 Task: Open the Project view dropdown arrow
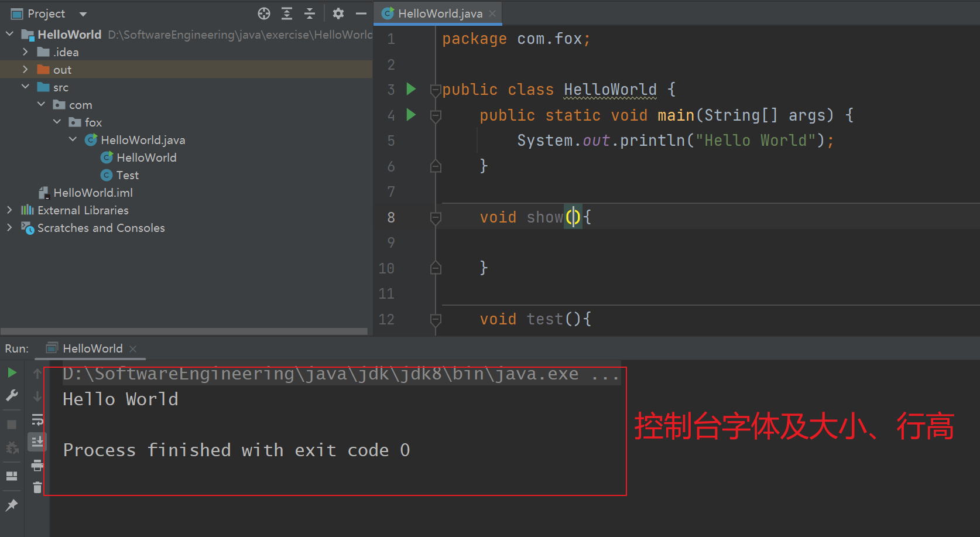[83, 14]
